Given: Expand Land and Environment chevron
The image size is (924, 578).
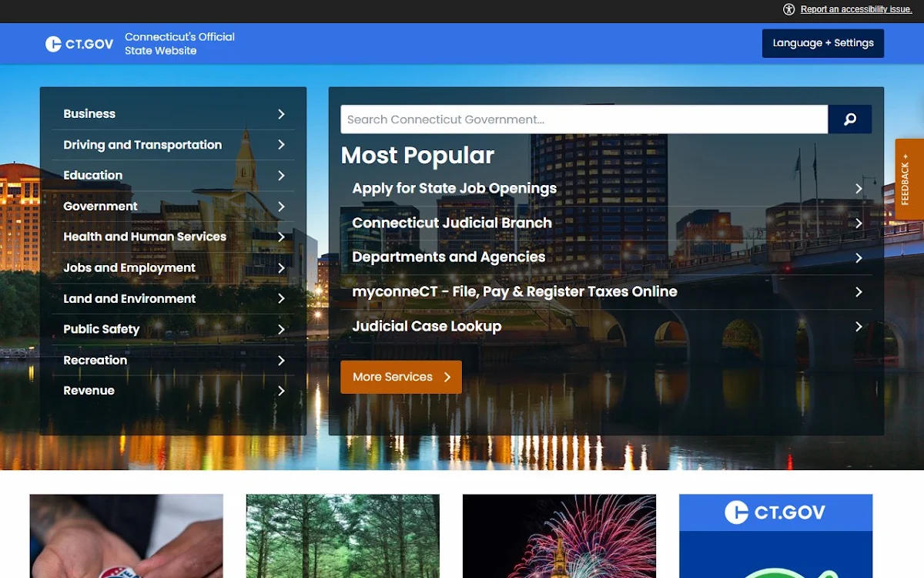Looking at the screenshot, I should 281,298.
